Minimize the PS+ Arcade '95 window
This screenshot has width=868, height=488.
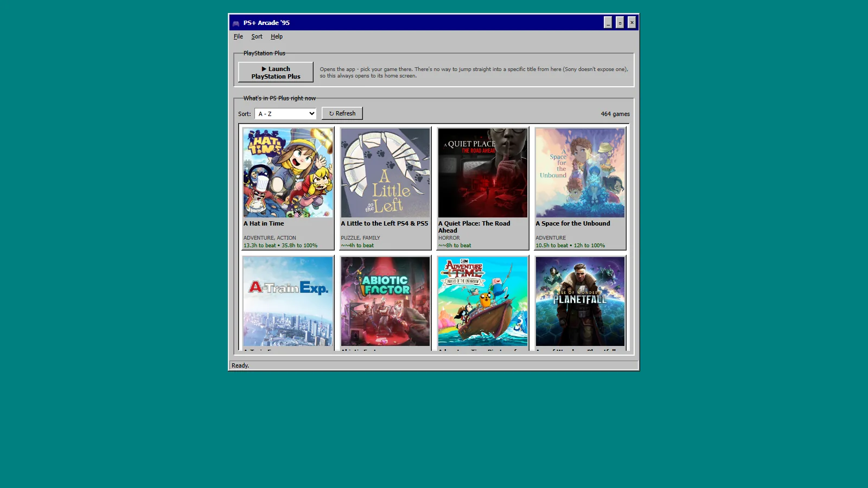pos(608,22)
